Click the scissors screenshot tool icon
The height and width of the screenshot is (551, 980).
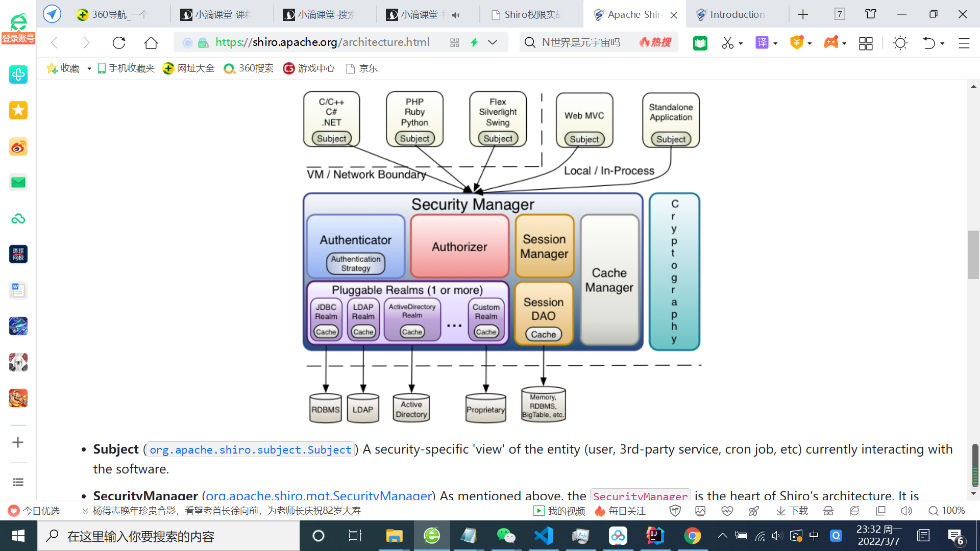(727, 43)
